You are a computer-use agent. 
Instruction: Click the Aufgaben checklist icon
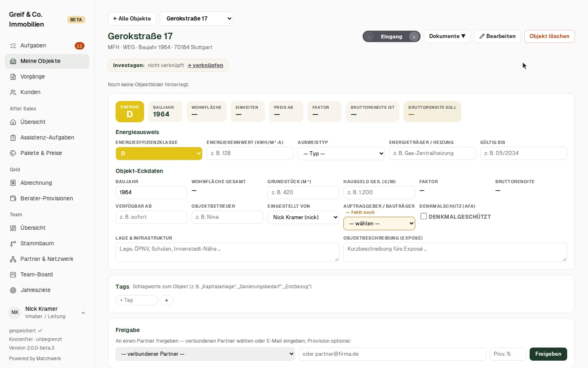(x=13, y=46)
